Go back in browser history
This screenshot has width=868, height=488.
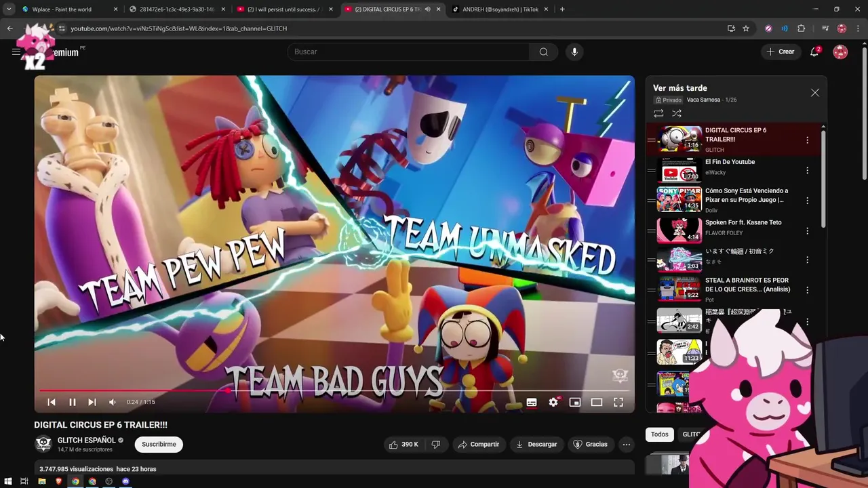pyautogui.click(x=10, y=28)
